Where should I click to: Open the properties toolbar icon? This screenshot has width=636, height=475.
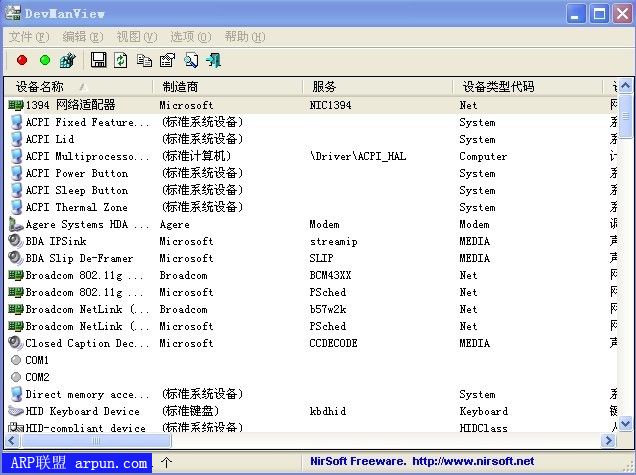click(x=167, y=61)
